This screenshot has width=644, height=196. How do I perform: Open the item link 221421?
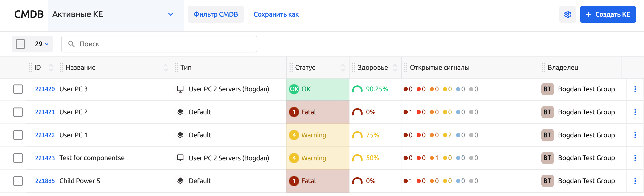tap(45, 112)
